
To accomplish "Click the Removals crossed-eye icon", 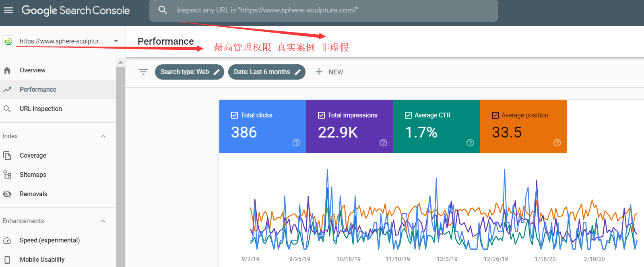I will pyautogui.click(x=7, y=194).
